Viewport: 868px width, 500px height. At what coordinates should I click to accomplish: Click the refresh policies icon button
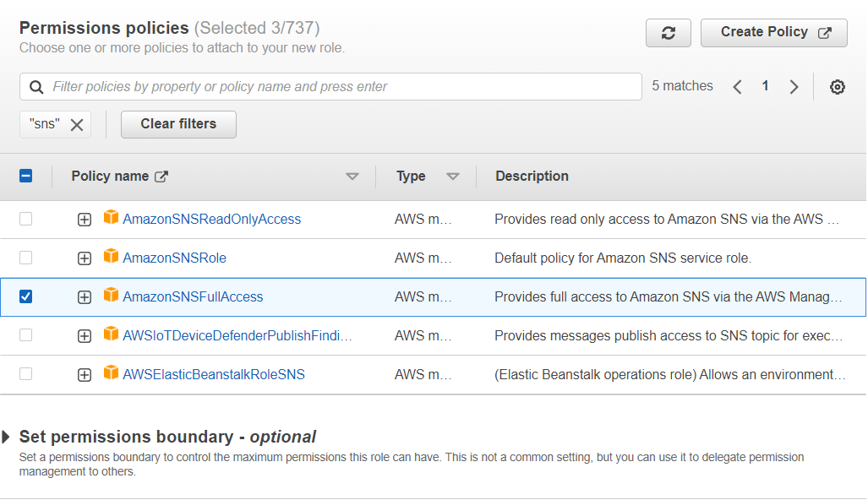pyautogui.click(x=668, y=33)
